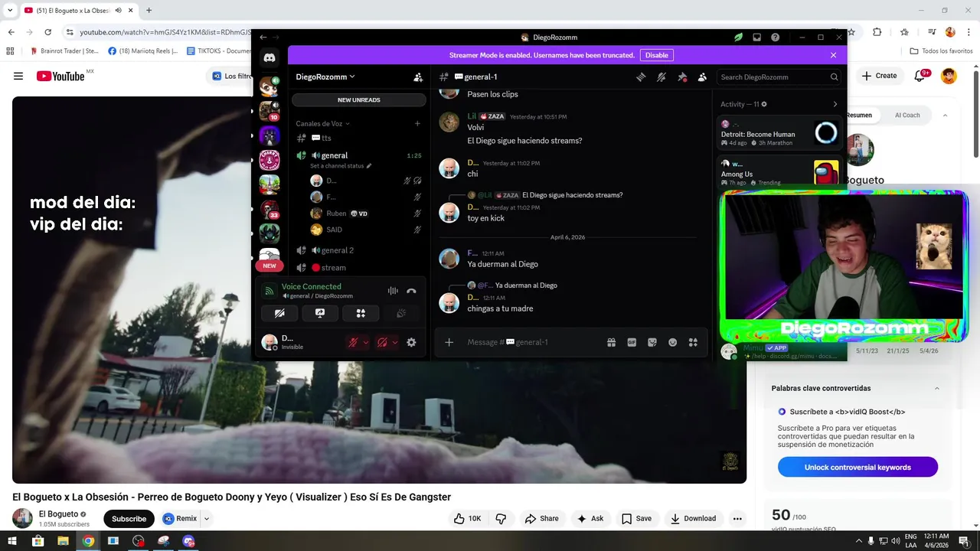Image resolution: width=980 pixels, height=551 pixels.
Task: Toggle member list icon in Discord header
Action: pyautogui.click(x=702, y=77)
